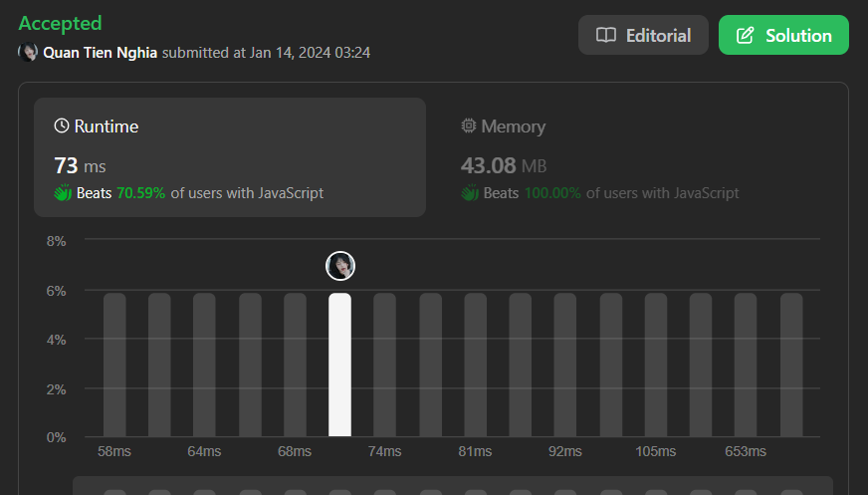Click the chip icon beside Memory

[x=469, y=126]
